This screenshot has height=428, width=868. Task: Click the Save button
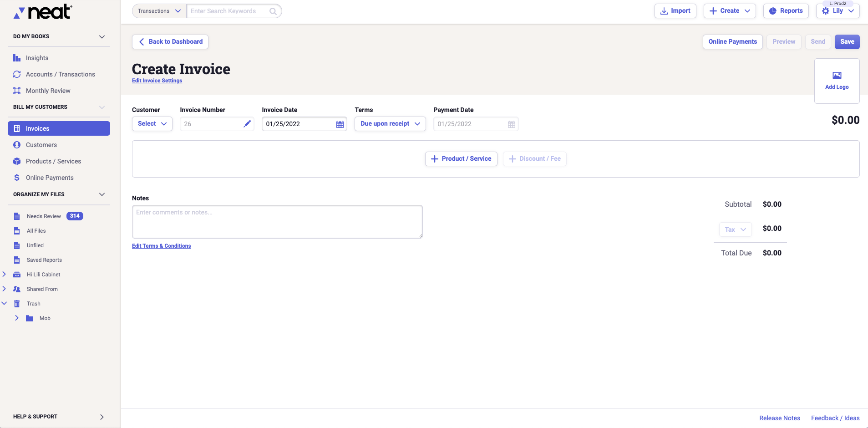pyautogui.click(x=847, y=42)
